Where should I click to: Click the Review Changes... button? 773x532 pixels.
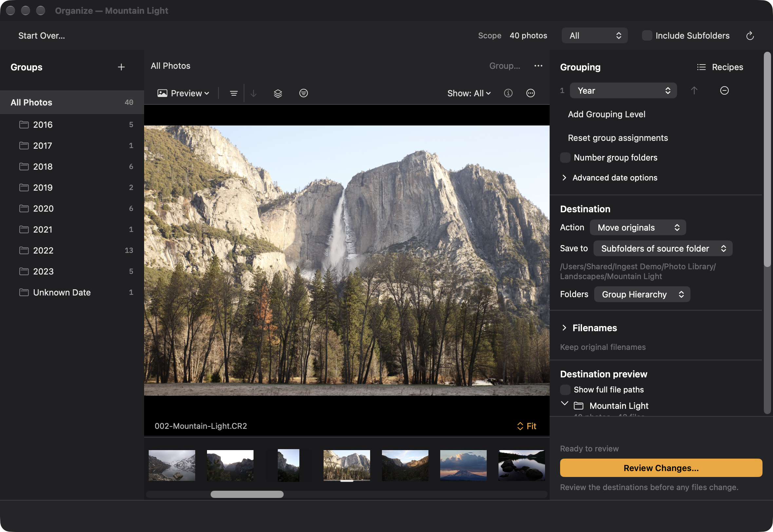pos(661,468)
